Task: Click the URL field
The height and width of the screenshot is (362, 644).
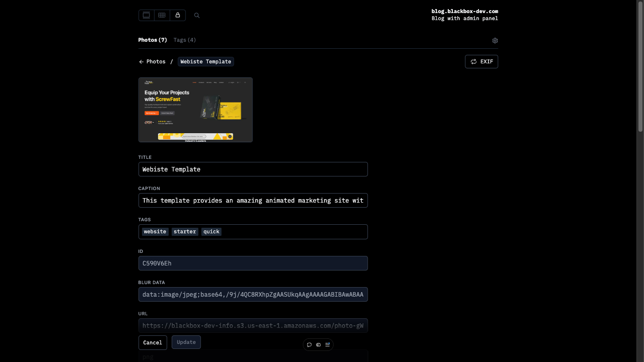Action: [x=253, y=326]
